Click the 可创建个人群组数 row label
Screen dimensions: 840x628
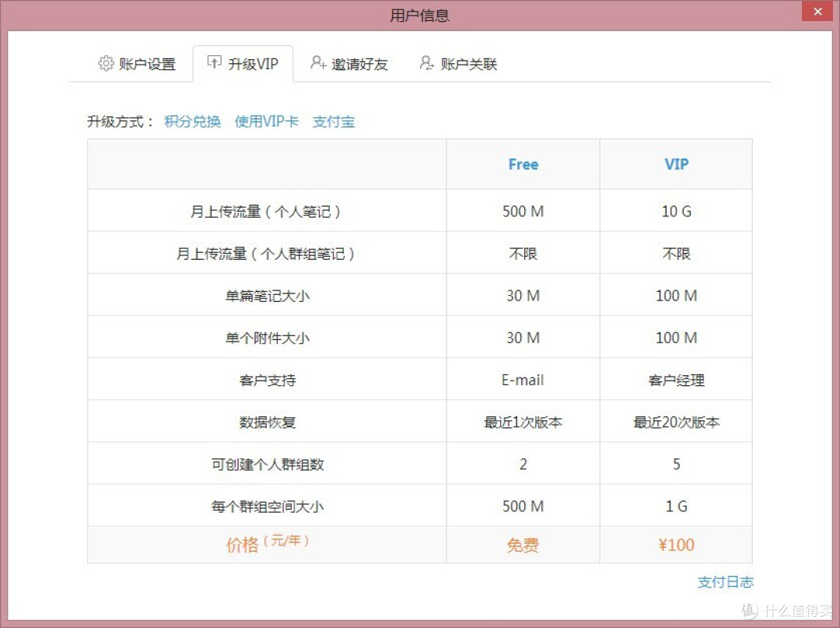(268, 465)
